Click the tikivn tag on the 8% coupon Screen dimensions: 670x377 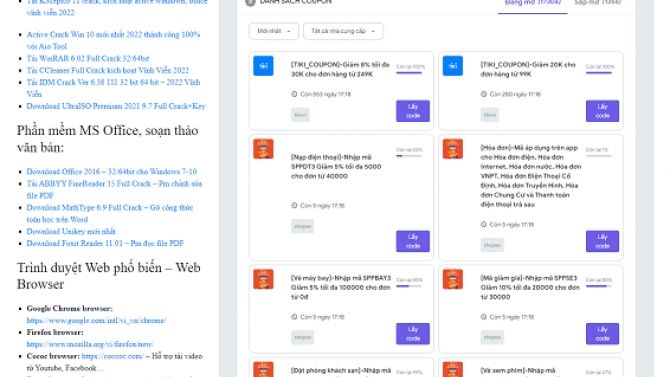[300, 115]
